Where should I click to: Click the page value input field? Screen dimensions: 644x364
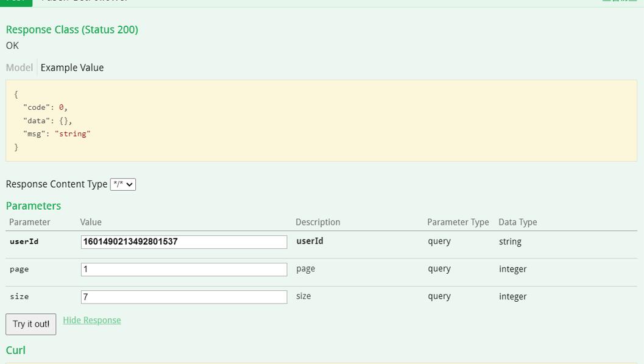pyautogui.click(x=184, y=269)
